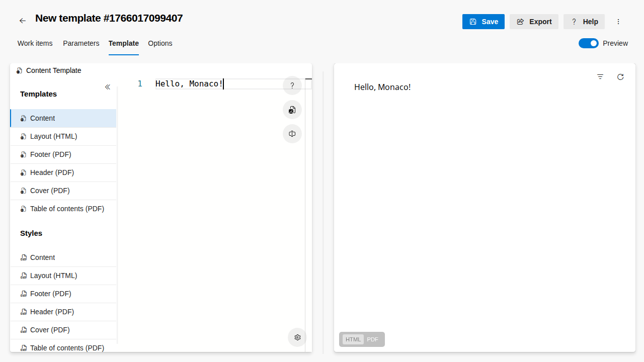Open editor settings gear icon
Viewport: 644px width, 362px height.
click(297, 337)
